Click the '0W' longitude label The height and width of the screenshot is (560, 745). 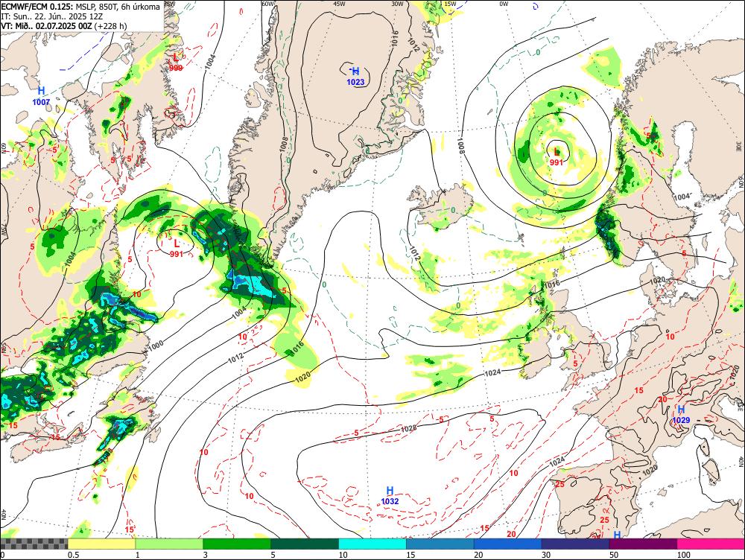coord(504,4)
